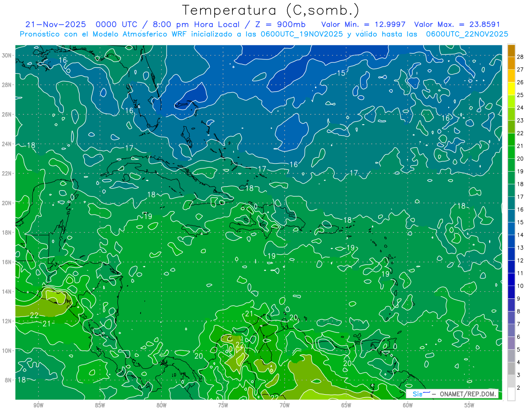Click the legend value '28'
Viewport: 532px width, 411px height.
click(520, 57)
